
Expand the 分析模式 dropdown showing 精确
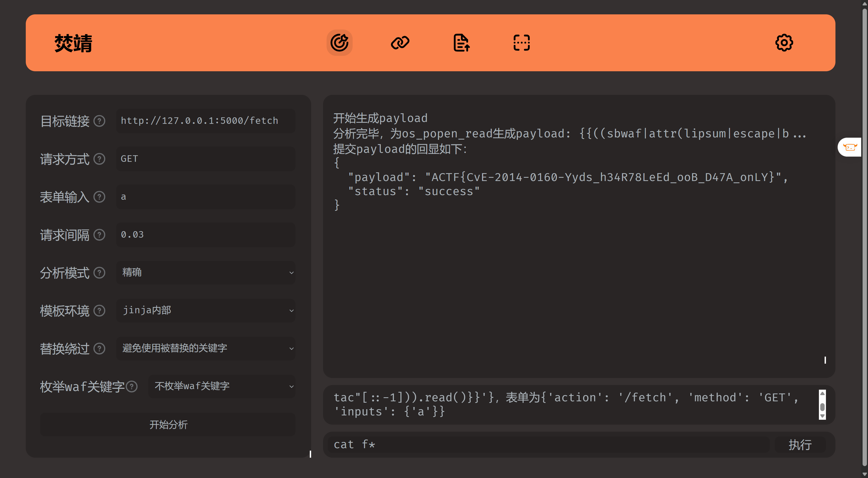(x=206, y=272)
